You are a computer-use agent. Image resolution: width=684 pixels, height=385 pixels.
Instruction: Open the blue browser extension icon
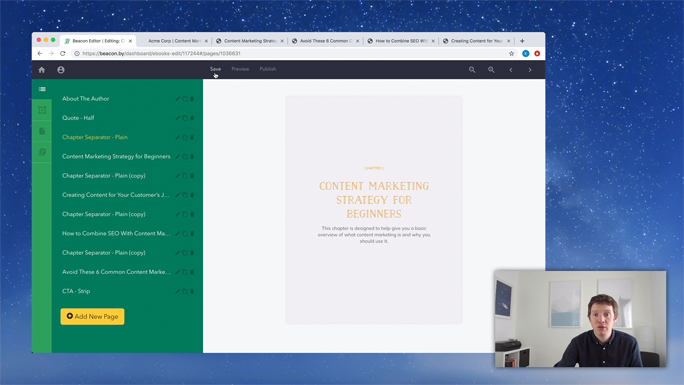tap(526, 54)
